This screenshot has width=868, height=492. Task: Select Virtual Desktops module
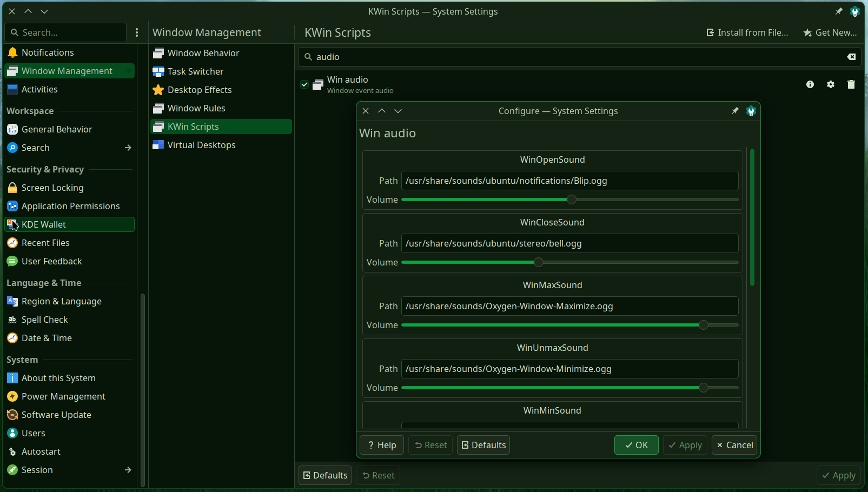(x=221, y=145)
